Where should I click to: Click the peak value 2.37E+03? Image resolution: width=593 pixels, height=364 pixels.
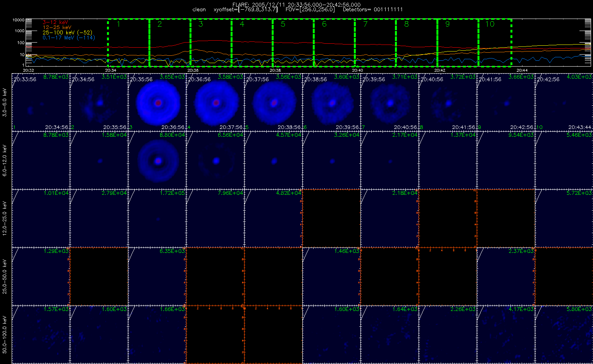click(521, 251)
